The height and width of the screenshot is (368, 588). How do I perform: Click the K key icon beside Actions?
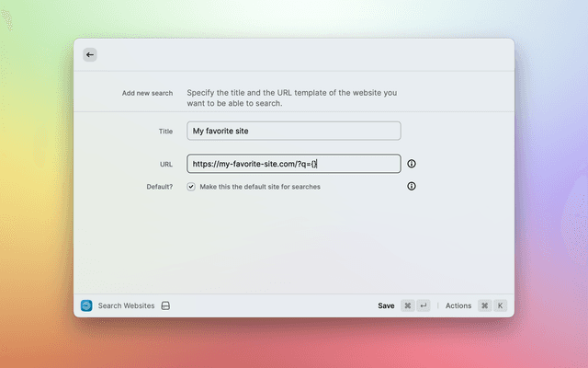click(x=500, y=305)
